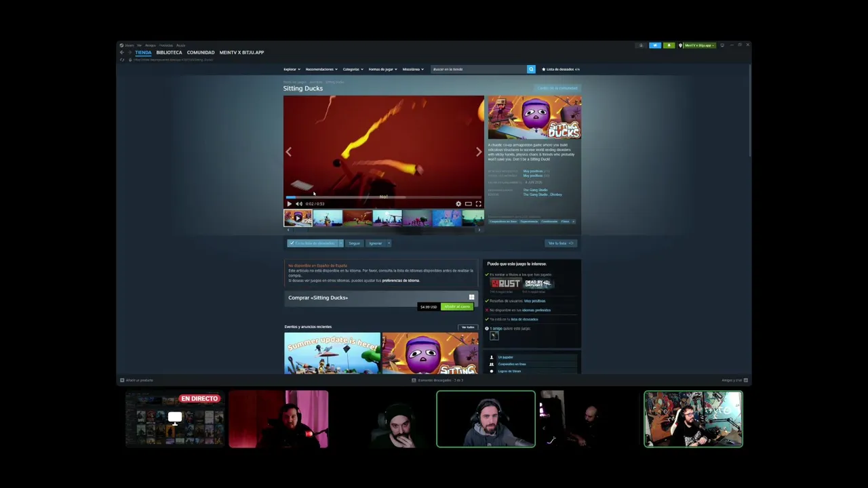Open the Muy positivas user reviews link
This screenshot has height=488, width=868.
tap(534, 301)
